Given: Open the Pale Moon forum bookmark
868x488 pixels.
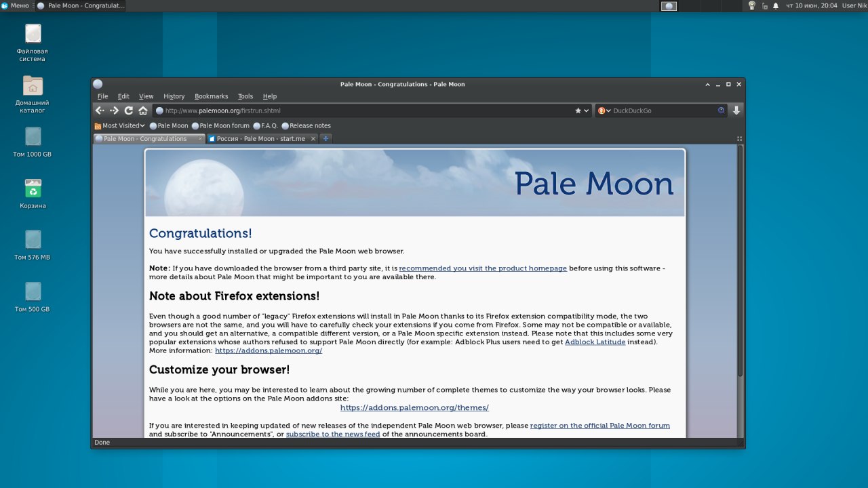Looking at the screenshot, I should [220, 125].
